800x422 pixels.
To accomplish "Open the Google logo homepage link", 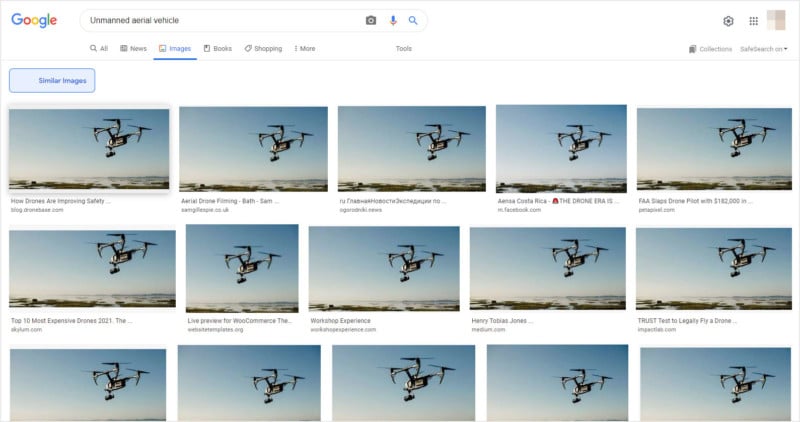I will (x=34, y=20).
